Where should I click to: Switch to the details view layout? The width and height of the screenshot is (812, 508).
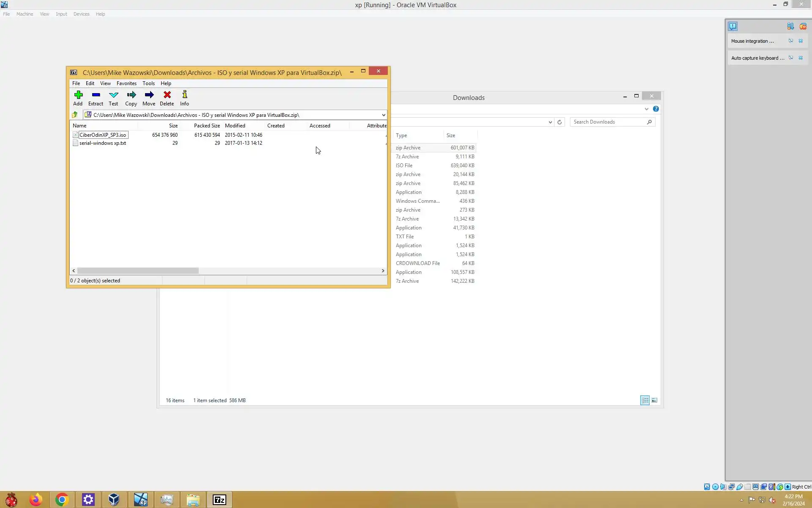(645, 400)
